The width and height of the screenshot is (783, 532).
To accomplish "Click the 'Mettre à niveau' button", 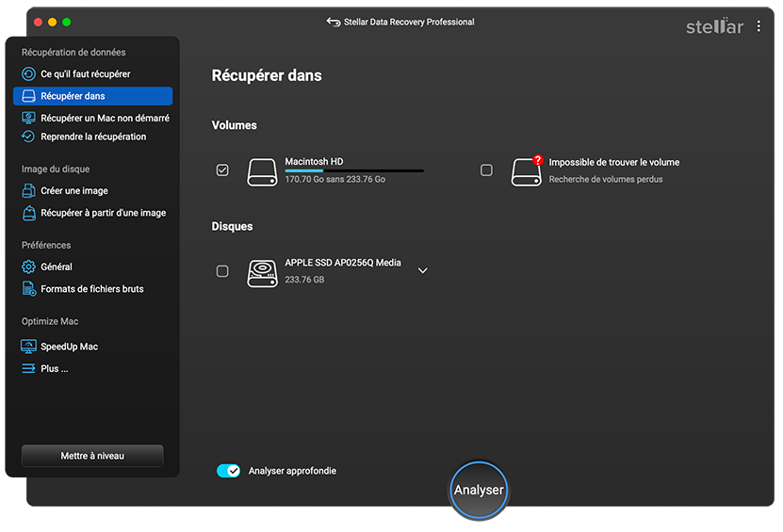I will [x=92, y=456].
